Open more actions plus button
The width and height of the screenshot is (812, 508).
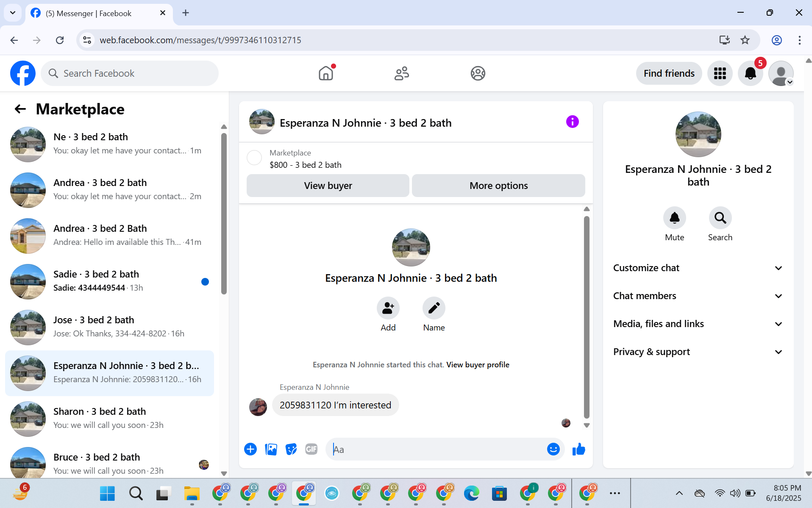click(x=250, y=449)
